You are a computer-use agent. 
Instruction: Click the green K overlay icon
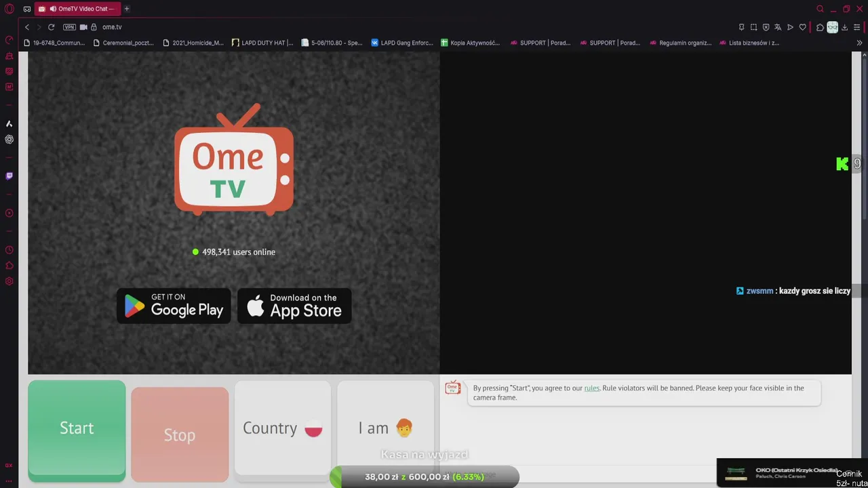click(x=842, y=164)
